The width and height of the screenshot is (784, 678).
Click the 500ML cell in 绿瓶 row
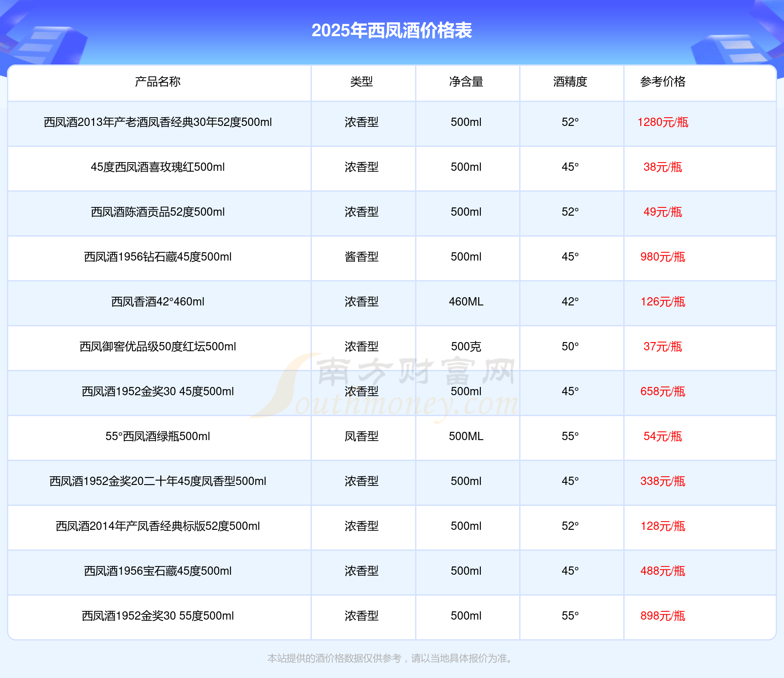coord(466,436)
